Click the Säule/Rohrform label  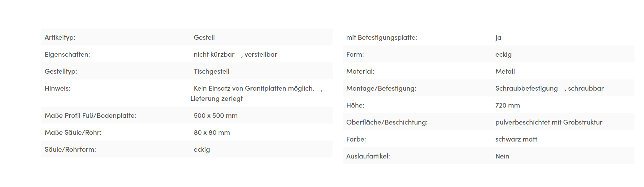point(71,149)
